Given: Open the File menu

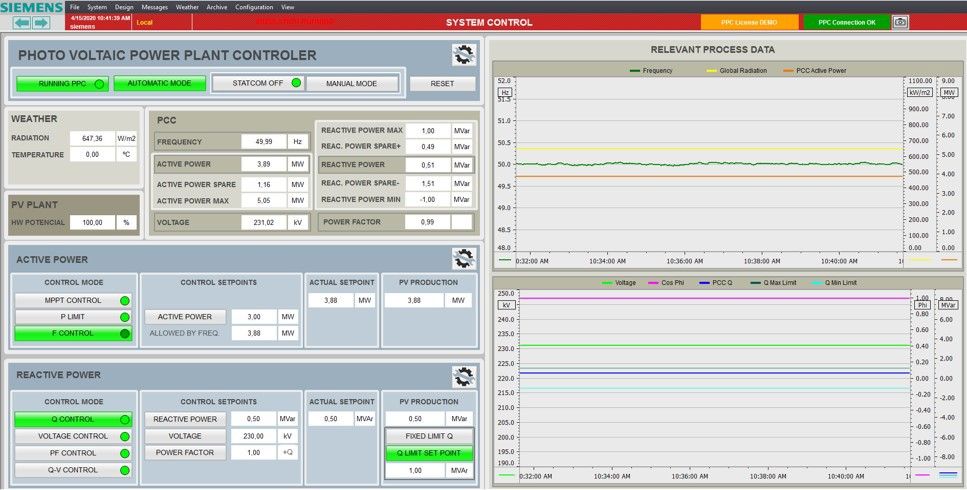Looking at the screenshot, I should pyautogui.click(x=75, y=7).
